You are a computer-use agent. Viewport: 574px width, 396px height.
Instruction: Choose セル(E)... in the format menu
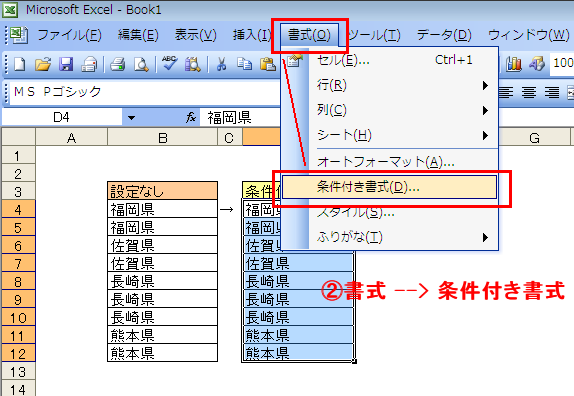[x=390, y=60]
